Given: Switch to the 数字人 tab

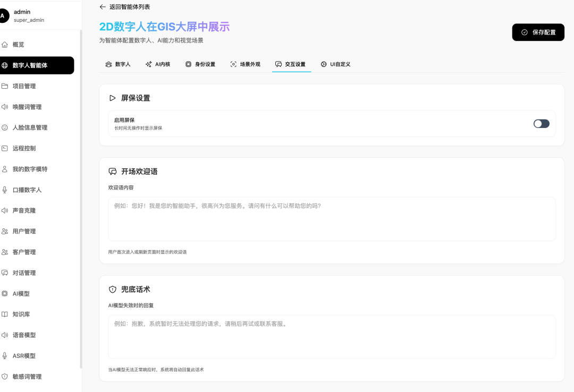Looking at the screenshot, I should point(118,64).
